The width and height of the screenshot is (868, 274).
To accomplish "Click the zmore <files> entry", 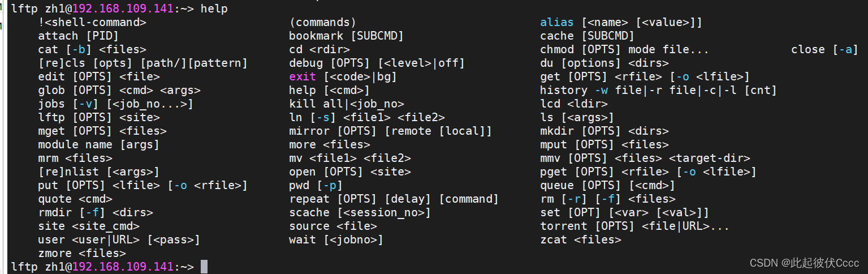I will pyautogui.click(x=82, y=253).
